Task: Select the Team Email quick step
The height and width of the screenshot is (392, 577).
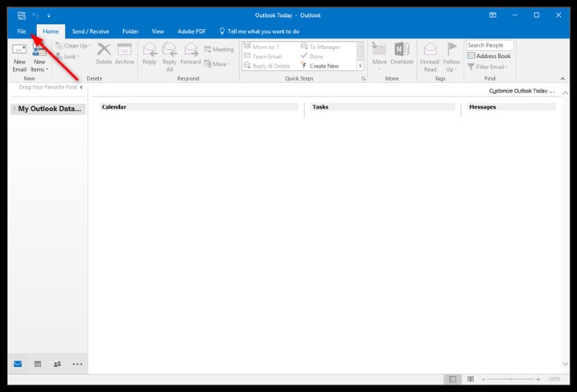Action: (x=262, y=56)
